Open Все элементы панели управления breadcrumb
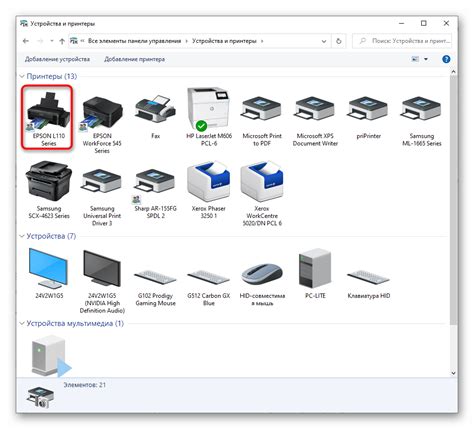Image resolution: width=474 pixels, height=429 pixels. pos(134,41)
